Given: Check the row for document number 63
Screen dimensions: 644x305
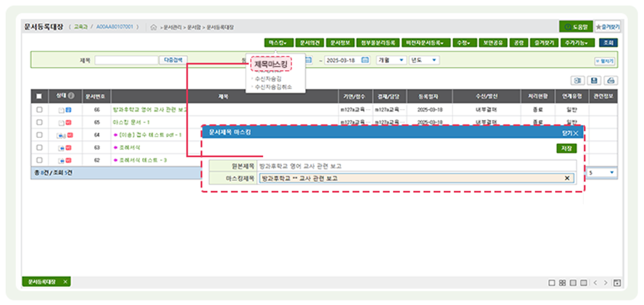Looking at the screenshot, I should point(39,148).
